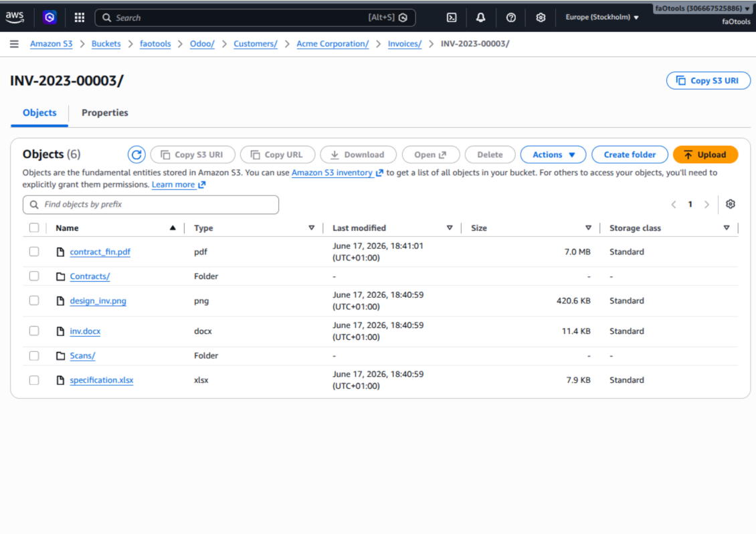Go to Invoices/ breadcrumb
Image resolution: width=756 pixels, height=534 pixels.
405,44
